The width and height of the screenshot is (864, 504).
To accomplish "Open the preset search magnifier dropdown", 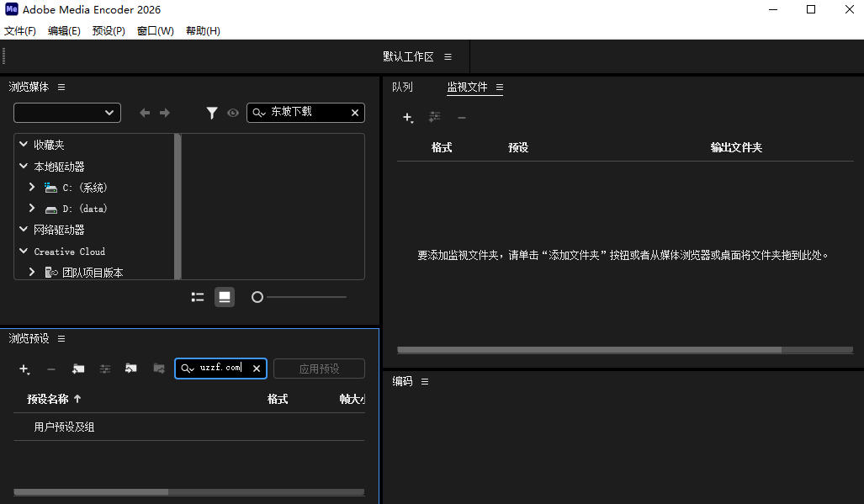I will (188, 369).
